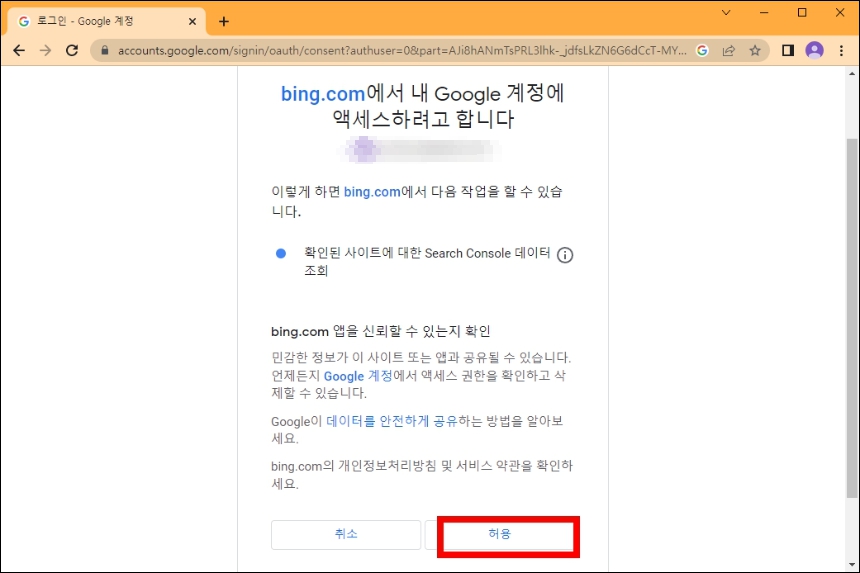Open the bing.com link in the description
Viewport: 860px width, 573px height.
click(372, 192)
